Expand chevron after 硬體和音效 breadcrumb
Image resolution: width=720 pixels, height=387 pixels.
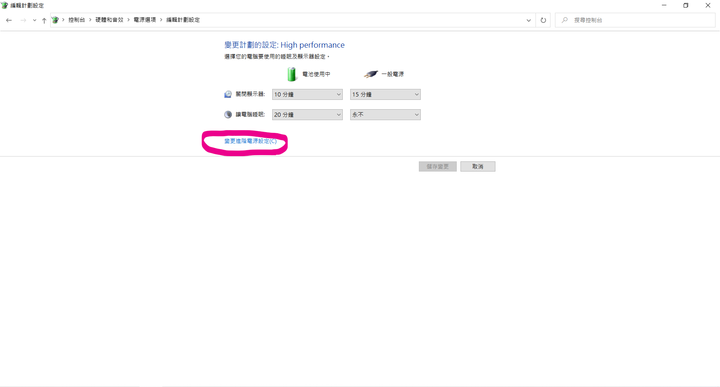(129, 20)
